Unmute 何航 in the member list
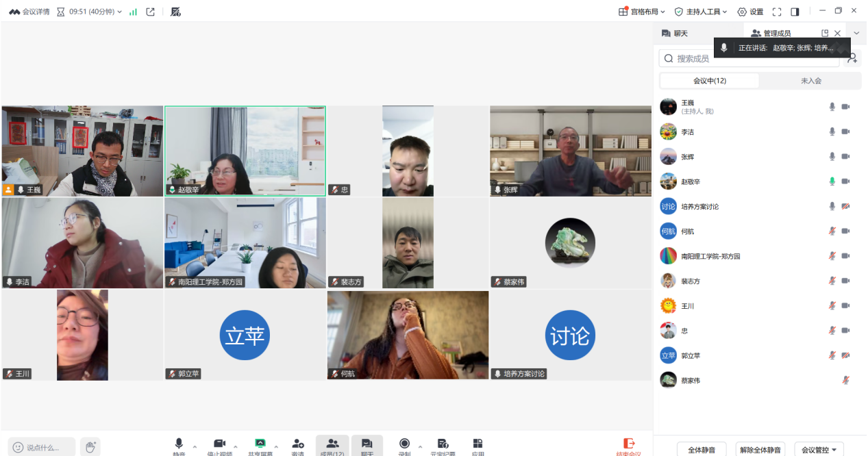 tap(832, 231)
